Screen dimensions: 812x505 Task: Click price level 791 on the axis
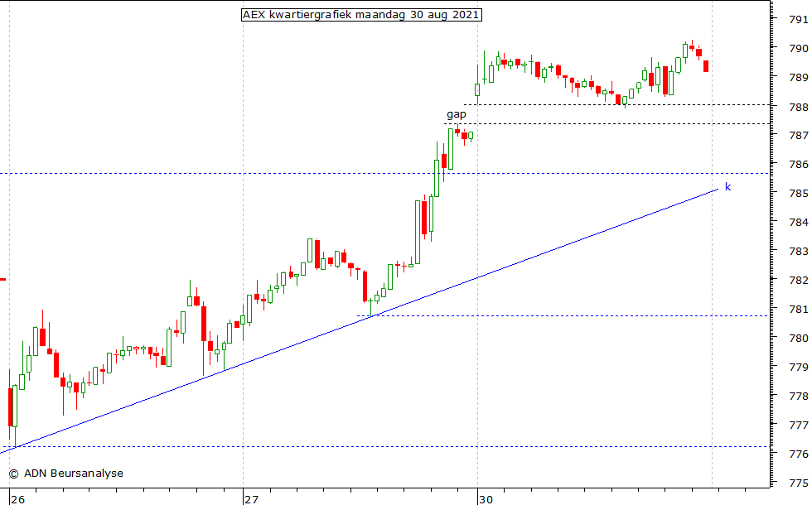799,20
